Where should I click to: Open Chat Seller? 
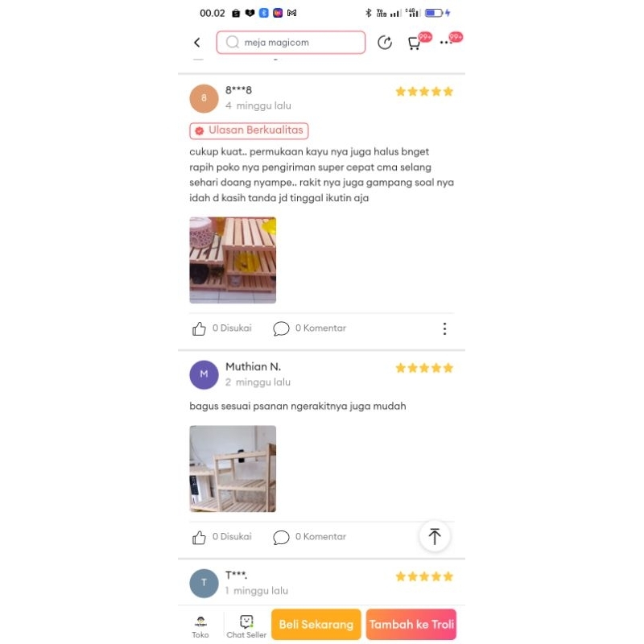[246, 627]
